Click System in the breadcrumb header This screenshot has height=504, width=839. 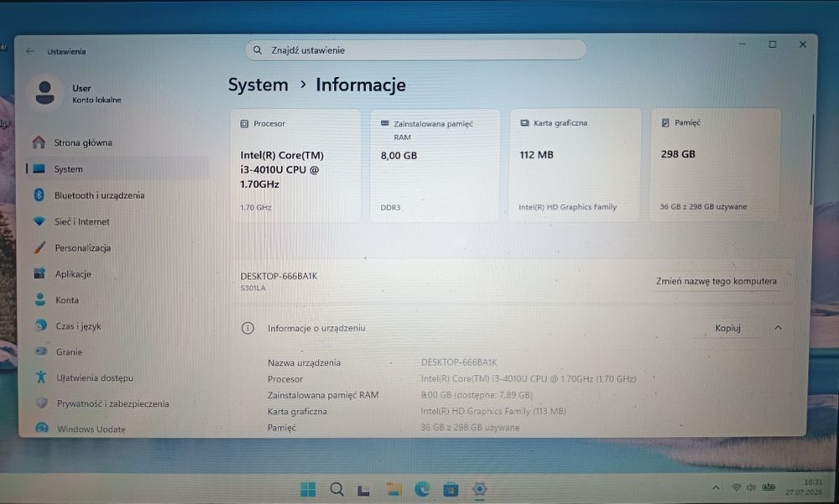coord(258,85)
